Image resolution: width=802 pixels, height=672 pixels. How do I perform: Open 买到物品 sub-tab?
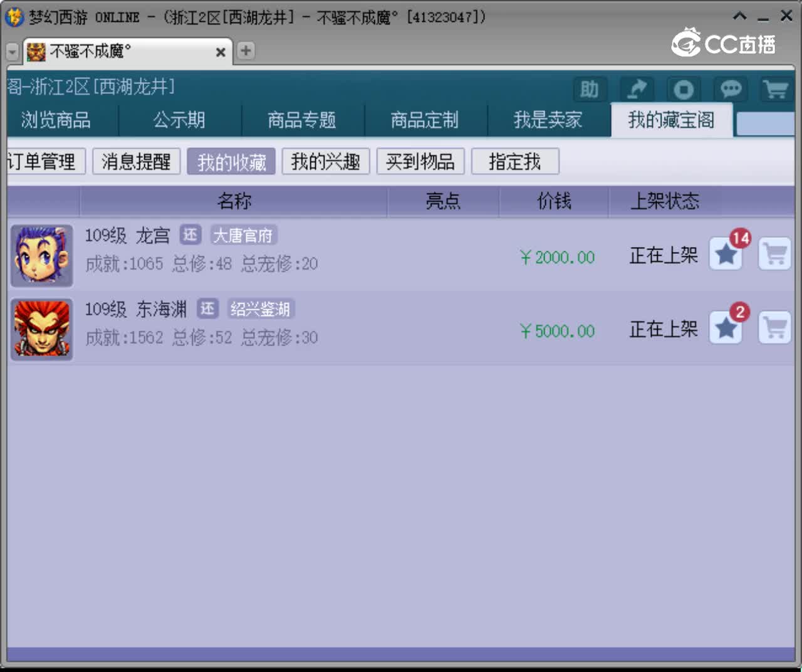click(420, 162)
